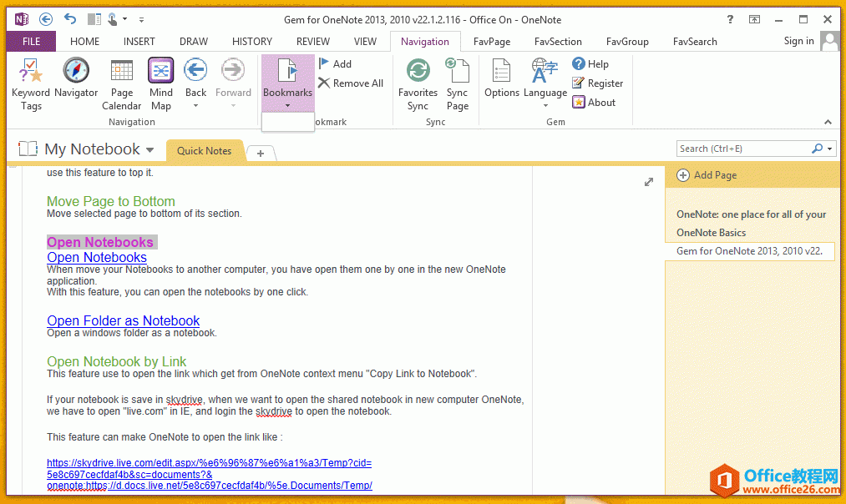This screenshot has width=846, height=504.
Task: Expand page to full view
Action: [x=649, y=182]
